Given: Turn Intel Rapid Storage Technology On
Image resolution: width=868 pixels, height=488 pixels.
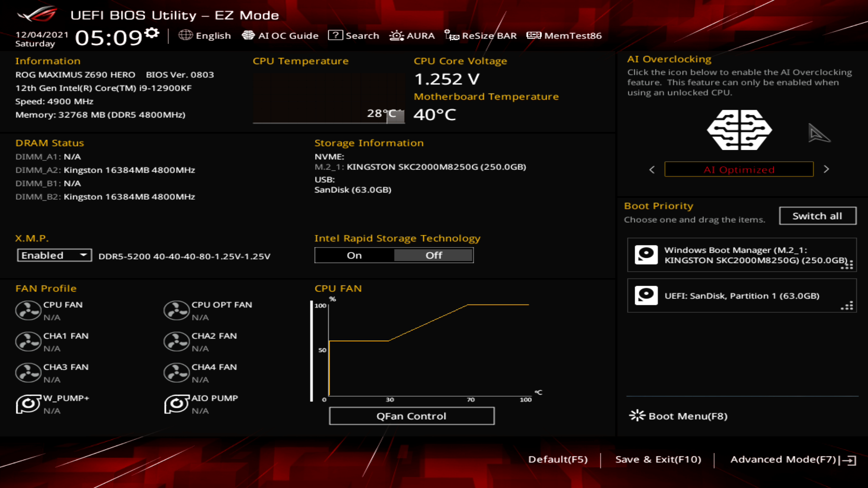Looking at the screenshot, I should pos(354,255).
